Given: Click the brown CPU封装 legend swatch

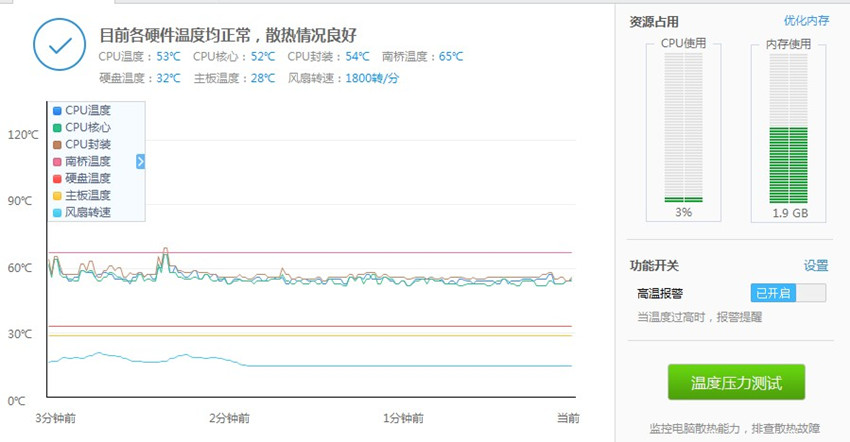Looking at the screenshot, I should 57,145.
